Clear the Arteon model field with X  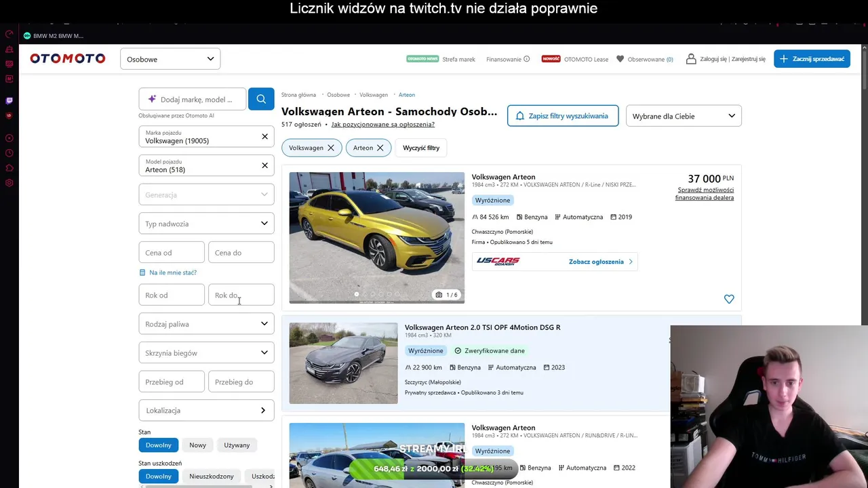coord(265,165)
